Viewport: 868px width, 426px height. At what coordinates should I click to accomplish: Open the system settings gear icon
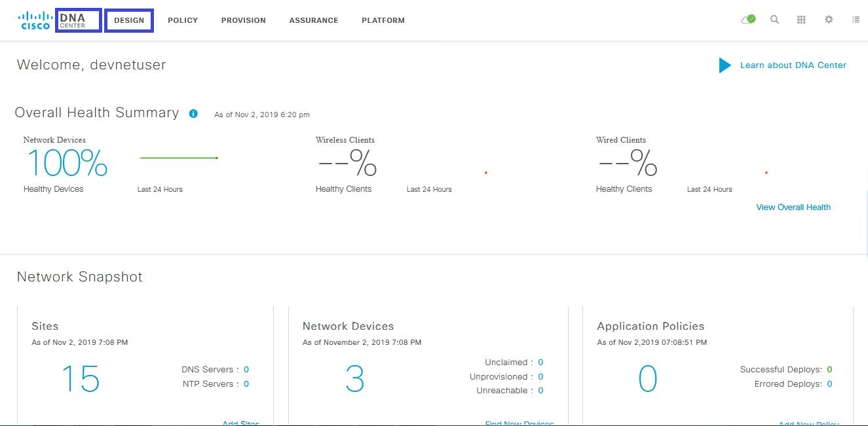click(828, 20)
